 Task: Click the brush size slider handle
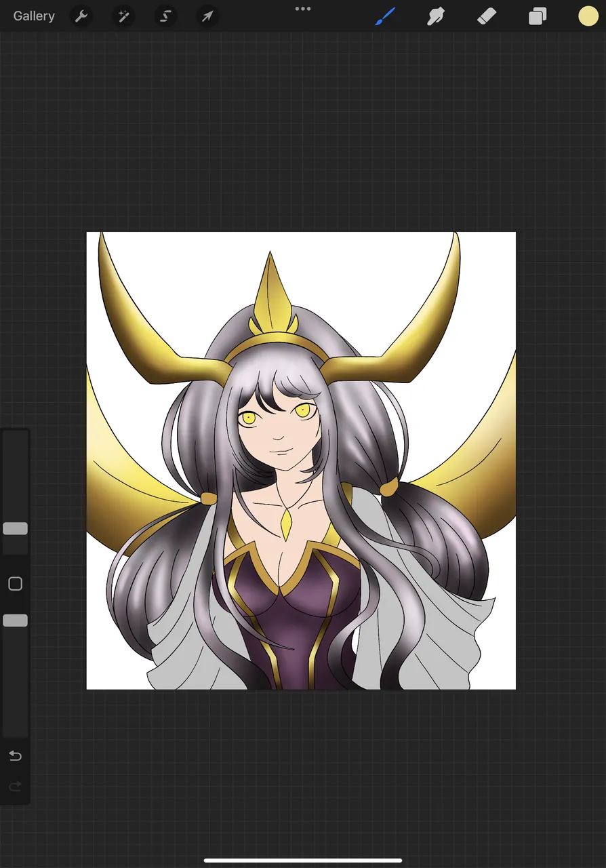15,528
